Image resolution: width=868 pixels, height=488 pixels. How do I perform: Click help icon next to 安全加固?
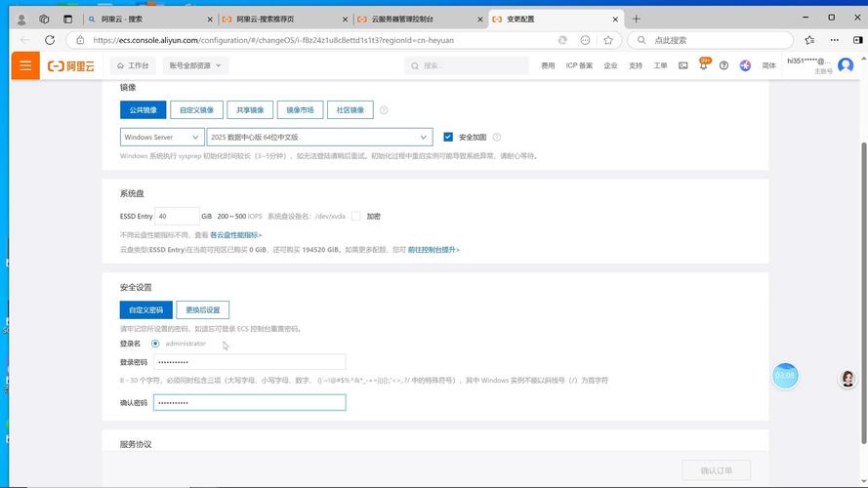[497, 137]
